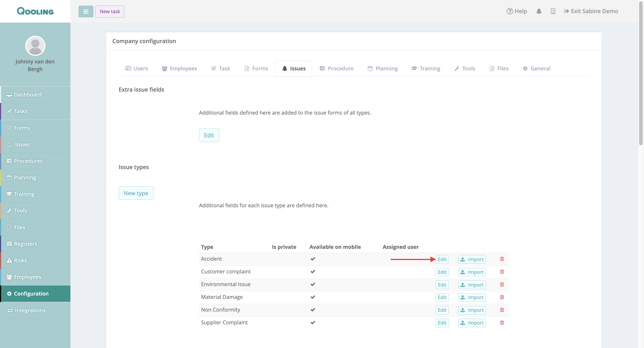Click the company building icon in header
This screenshot has height=348, width=644.
pyautogui.click(x=553, y=11)
